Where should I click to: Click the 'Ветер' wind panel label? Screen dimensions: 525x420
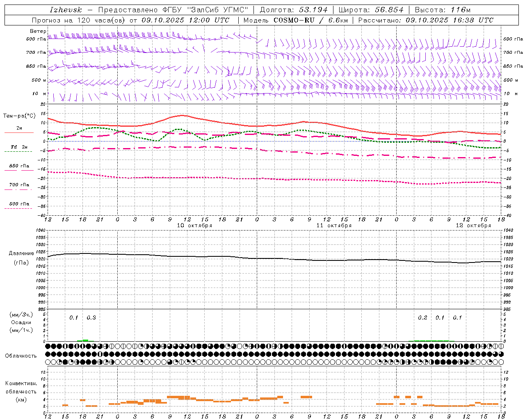(38, 31)
